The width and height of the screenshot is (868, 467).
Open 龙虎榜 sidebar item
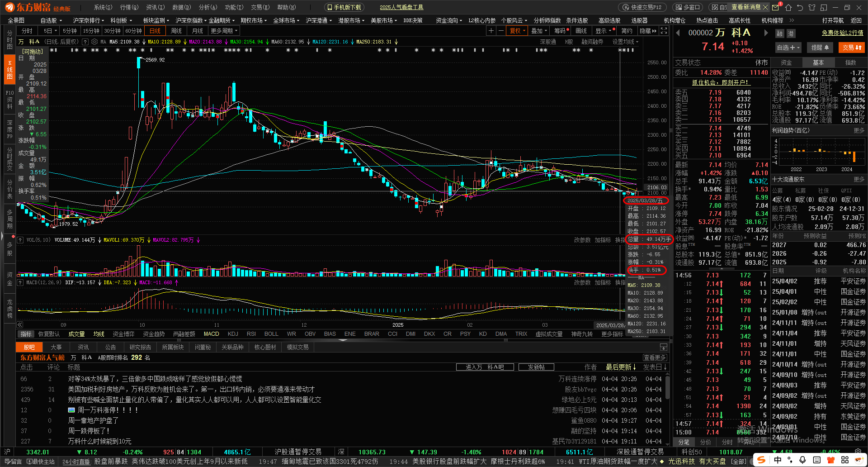click(9, 309)
